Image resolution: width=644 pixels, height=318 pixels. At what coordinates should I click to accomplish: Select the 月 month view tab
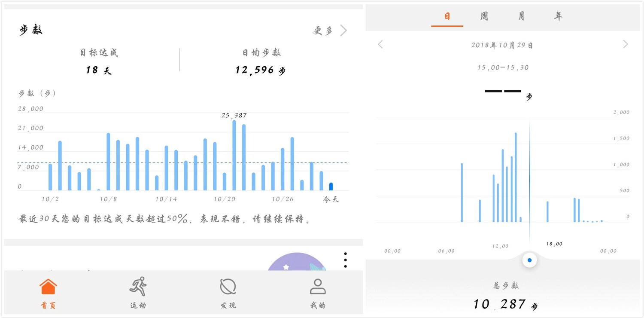[x=521, y=17]
